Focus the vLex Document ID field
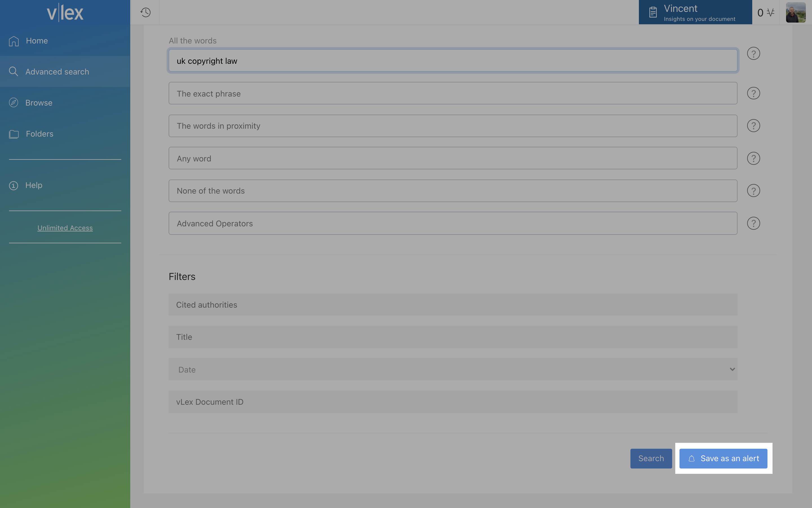 pyautogui.click(x=453, y=402)
